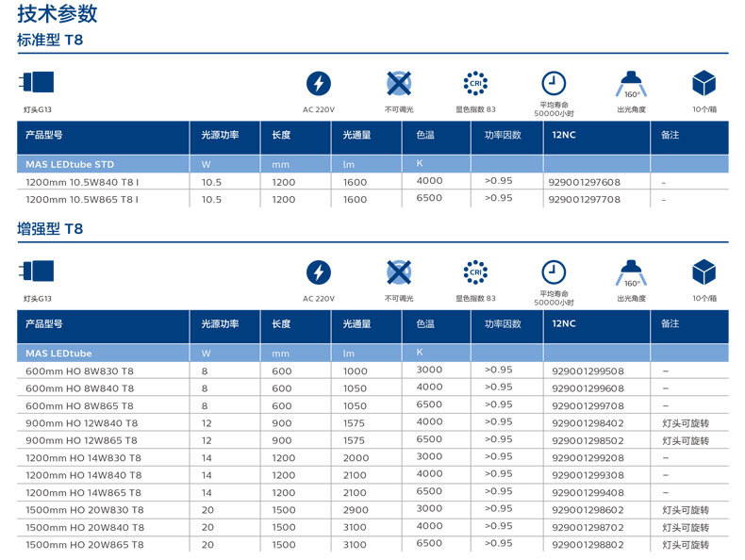Click the 1500mm HO 20W830 T8 product name

click(x=85, y=510)
